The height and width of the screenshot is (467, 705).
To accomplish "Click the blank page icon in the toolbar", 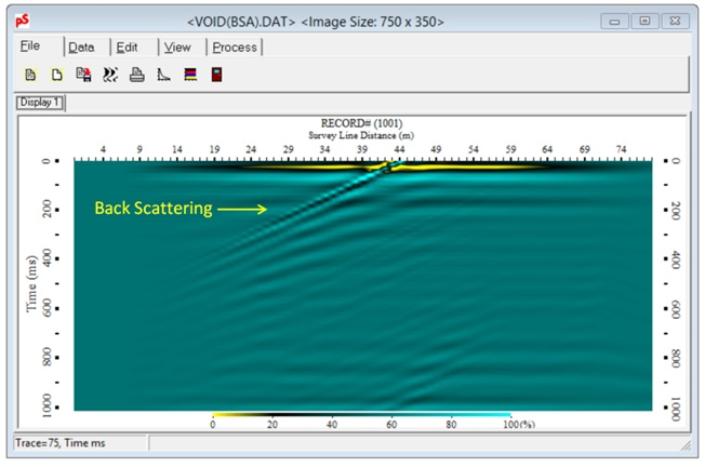I will pos(56,74).
